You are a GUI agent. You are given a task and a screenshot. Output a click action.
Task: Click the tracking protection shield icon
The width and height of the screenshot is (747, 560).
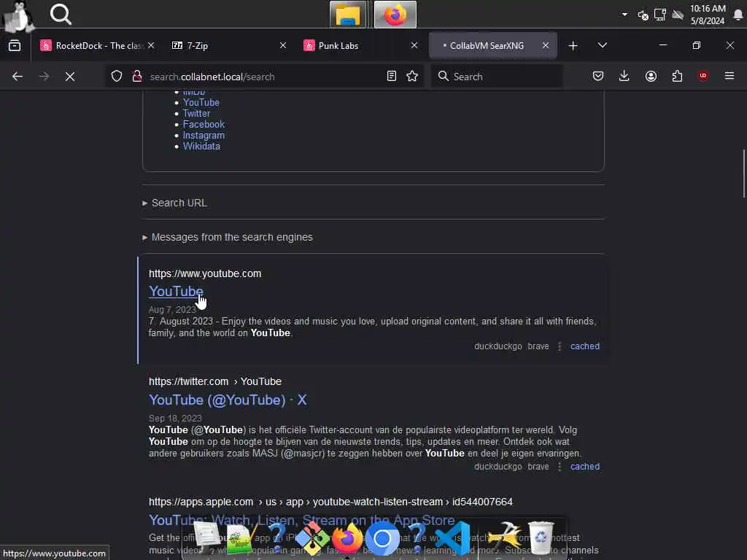pyautogui.click(x=117, y=76)
